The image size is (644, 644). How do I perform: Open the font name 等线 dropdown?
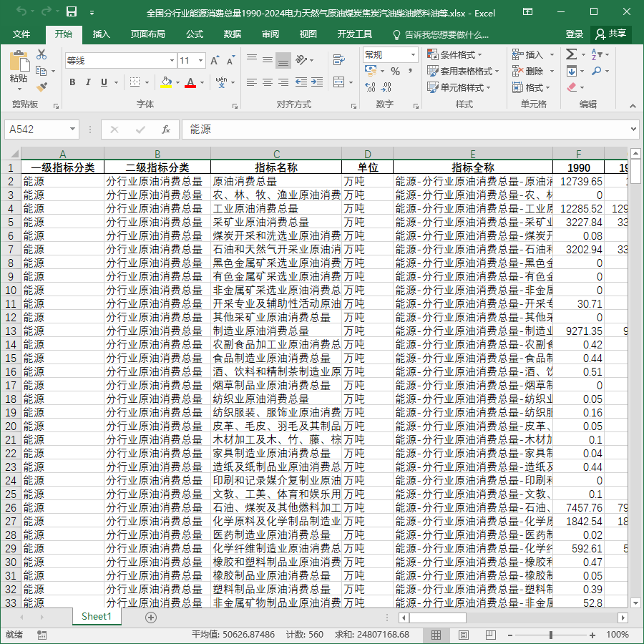[x=172, y=61]
